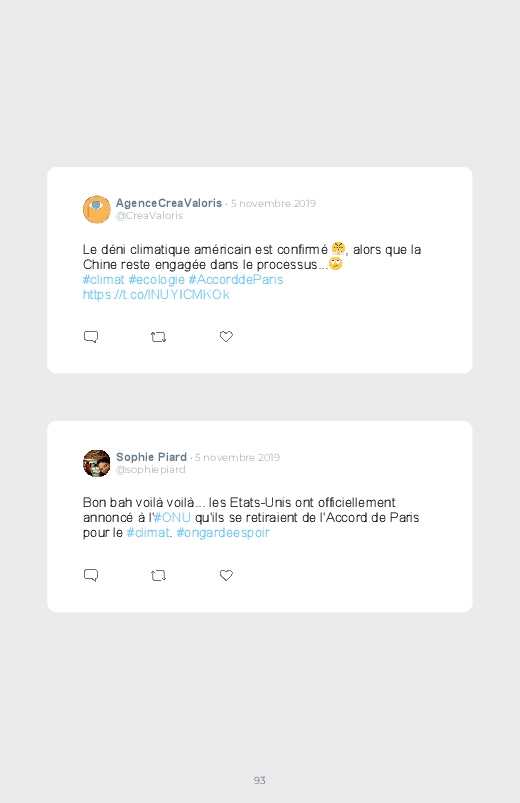Viewport: 520px width, 803px height.
Task: Follow the https://t.co/INUYICMKOk link
Action: [x=156, y=294]
